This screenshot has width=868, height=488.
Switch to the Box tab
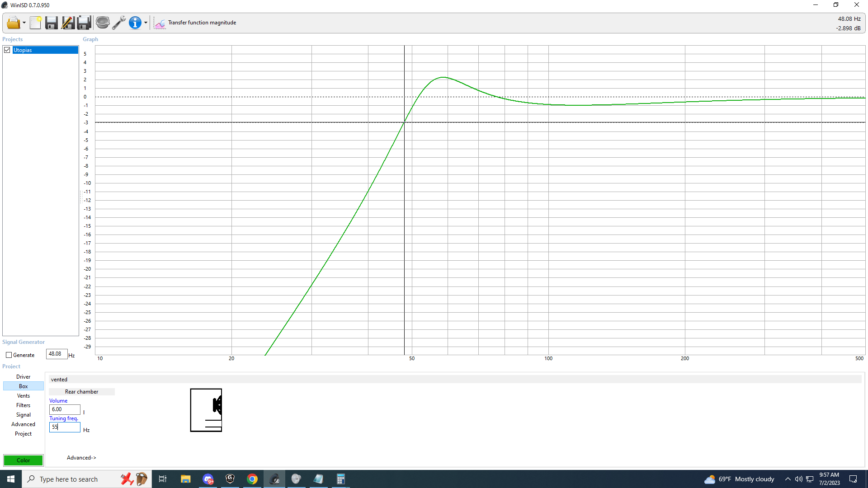24,386
